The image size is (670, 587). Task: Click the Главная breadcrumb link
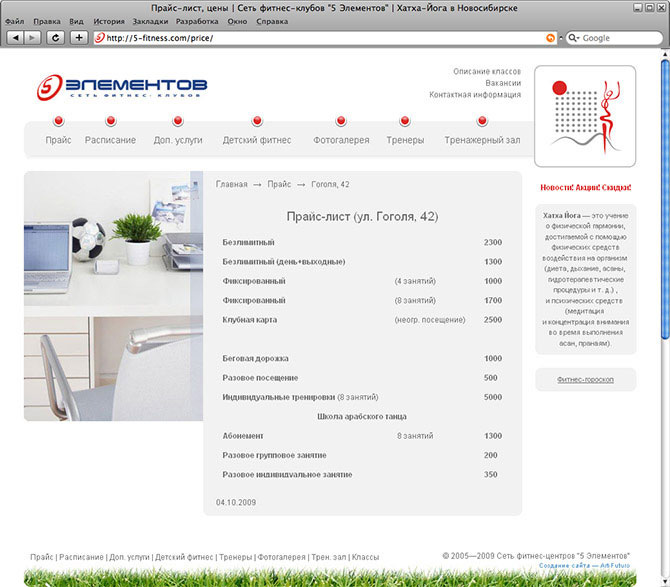tap(232, 184)
